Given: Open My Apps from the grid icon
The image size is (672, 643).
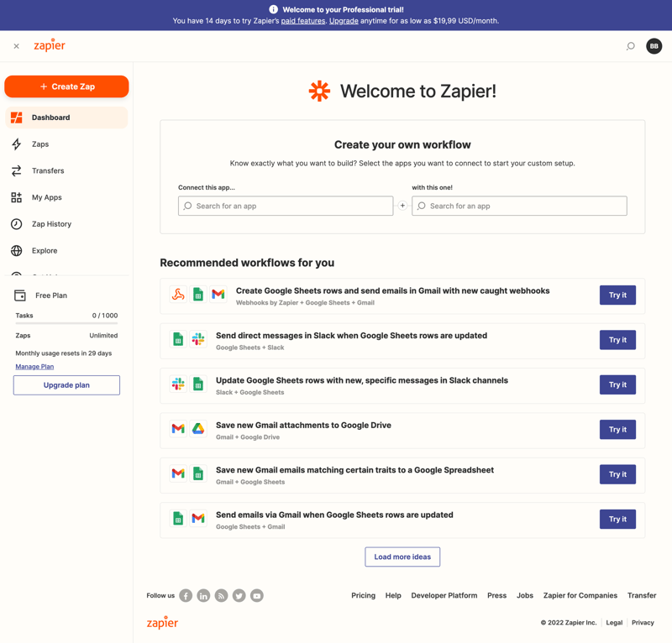Looking at the screenshot, I should click(x=17, y=197).
